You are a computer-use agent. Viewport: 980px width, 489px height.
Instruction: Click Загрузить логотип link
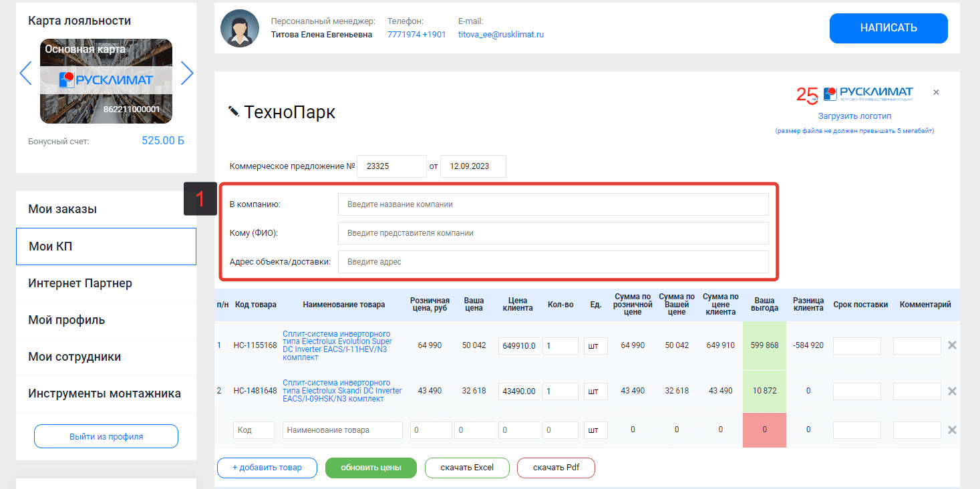pyautogui.click(x=854, y=116)
